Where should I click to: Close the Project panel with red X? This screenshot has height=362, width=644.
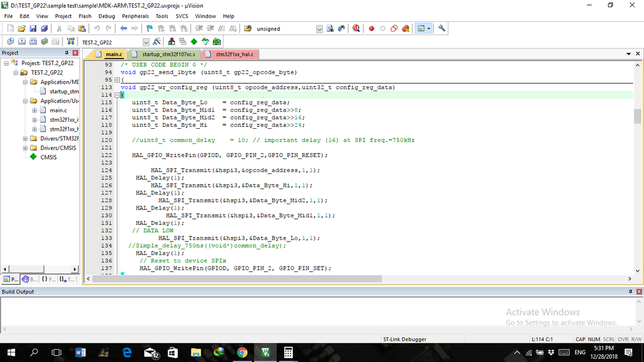click(75, 53)
